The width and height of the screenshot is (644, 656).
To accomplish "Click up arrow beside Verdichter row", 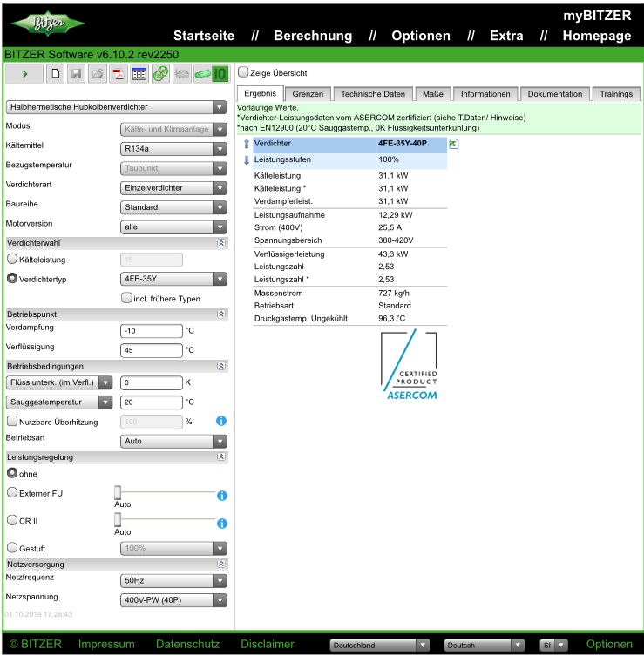I will pyautogui.click(x=247, y=144).
